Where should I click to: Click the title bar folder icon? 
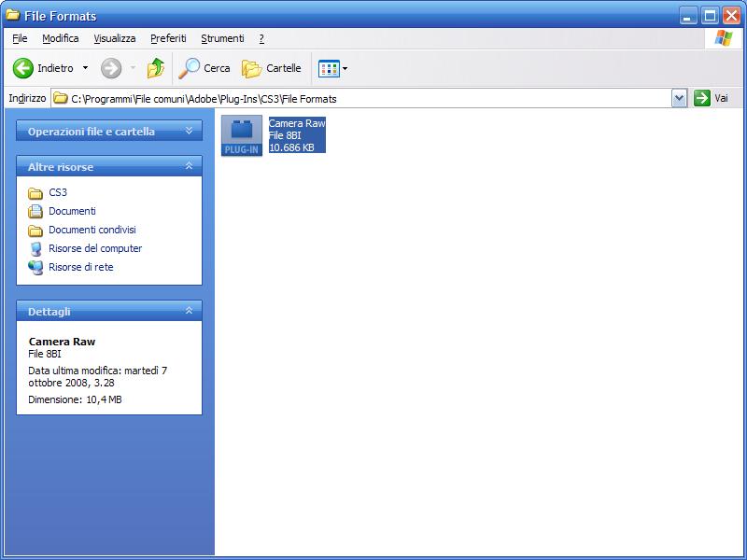click(x=12, y=15)
